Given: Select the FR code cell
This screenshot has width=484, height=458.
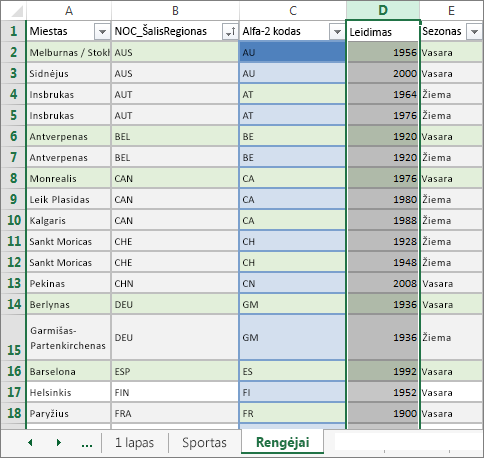Looking at the screenshot, I should click(292, 413).
